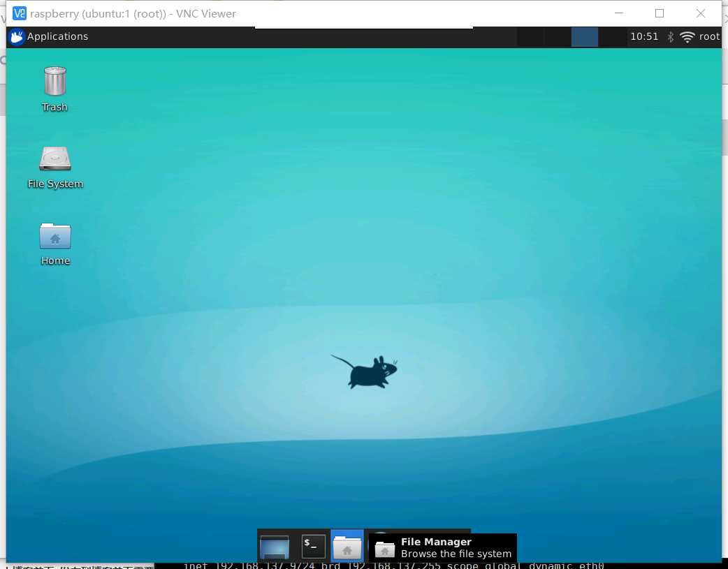Viewport: 728px width, 569px height.
Task: Minimize the VNC Viewer window
Action: pyautogui.click(x=619, y=13)
